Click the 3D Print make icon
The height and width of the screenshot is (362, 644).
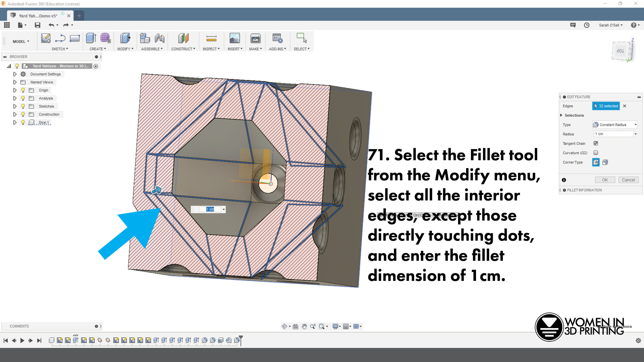tap(255, 39)
